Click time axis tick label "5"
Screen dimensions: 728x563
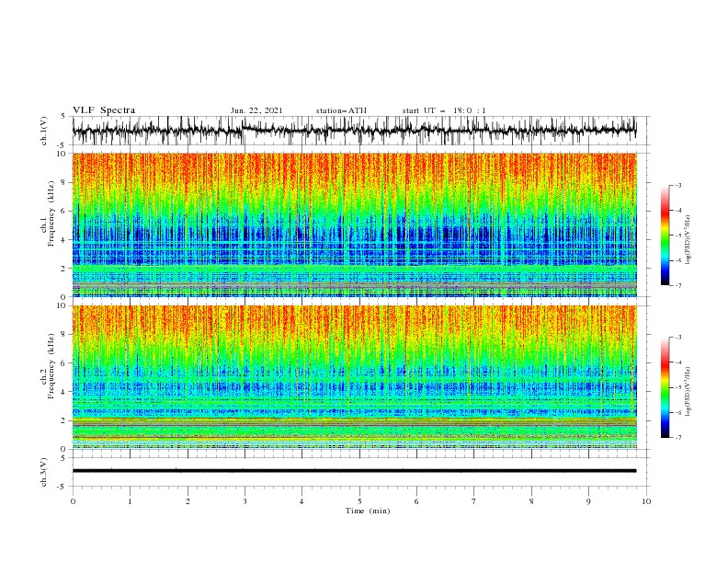[359, 501]
